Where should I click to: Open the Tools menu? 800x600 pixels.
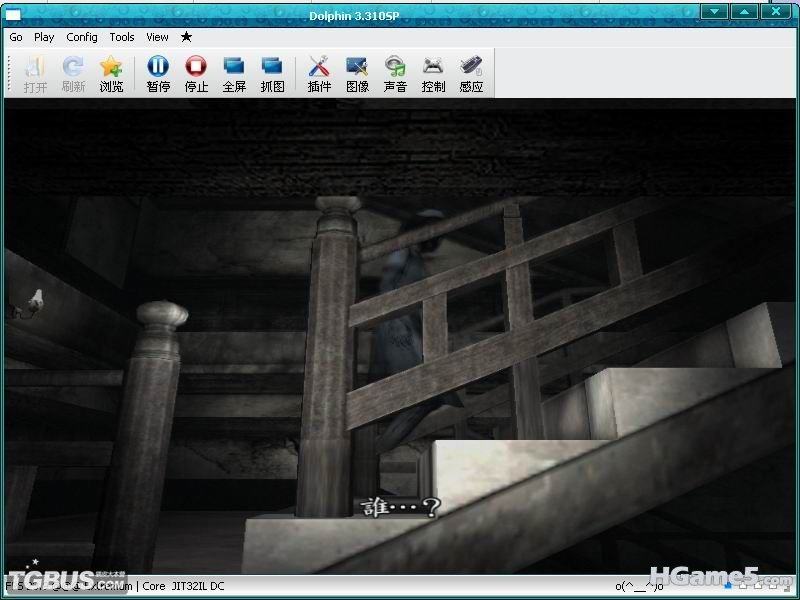(x=122, y=37)
